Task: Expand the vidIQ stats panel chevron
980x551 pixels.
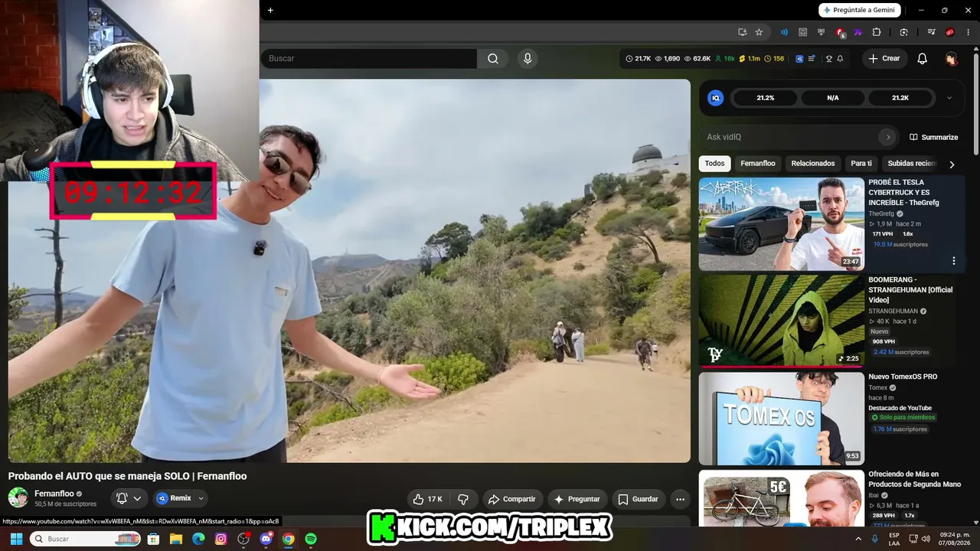Action: (x=949, y=98)
